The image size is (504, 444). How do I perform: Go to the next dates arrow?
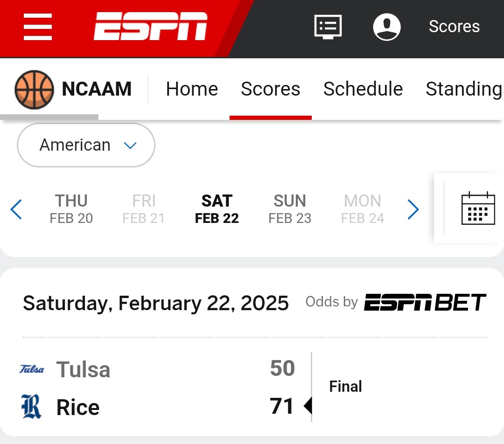413,209
